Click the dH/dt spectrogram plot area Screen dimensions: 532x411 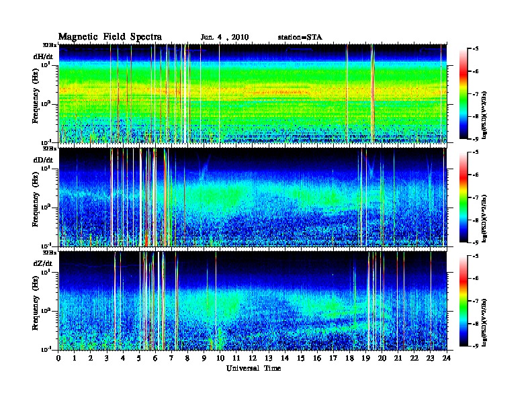[253, 93]
